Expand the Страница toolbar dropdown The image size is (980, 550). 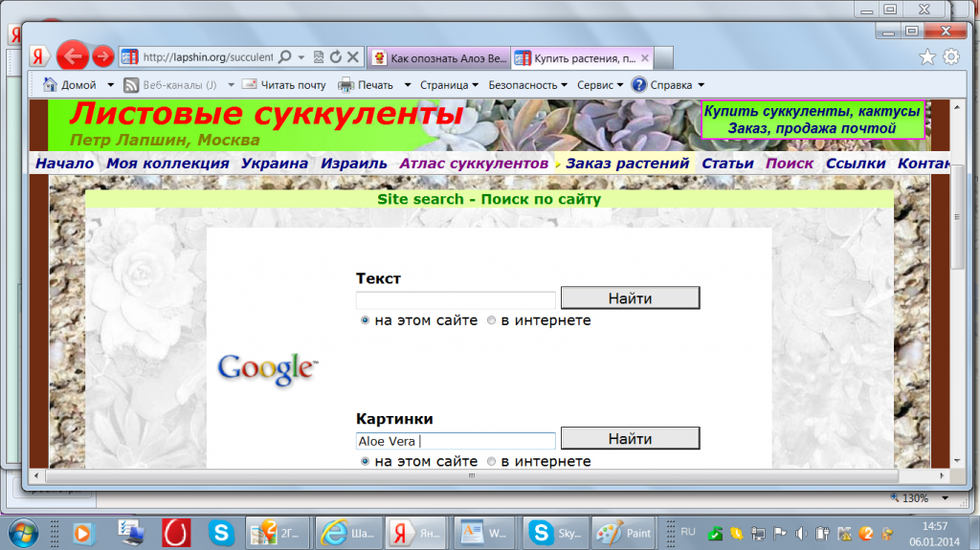pos(449,84)
